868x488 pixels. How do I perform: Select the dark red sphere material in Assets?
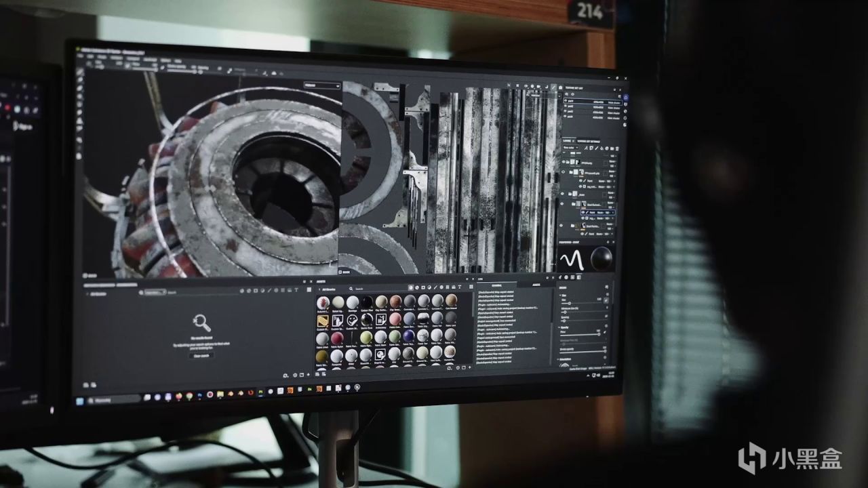[336, 337]
